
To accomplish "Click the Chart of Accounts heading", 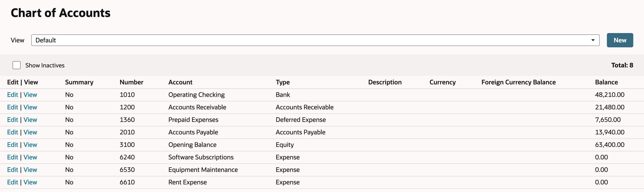I will 61,13.
